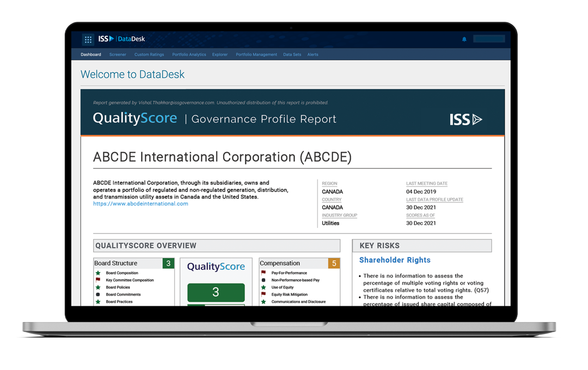
Task: Click the Compensation card title
Action: pyautogui.click(x=280, y=263)
